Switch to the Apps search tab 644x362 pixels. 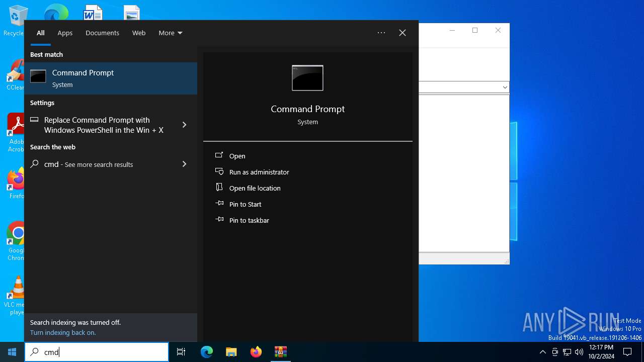[x=65, y=33]
